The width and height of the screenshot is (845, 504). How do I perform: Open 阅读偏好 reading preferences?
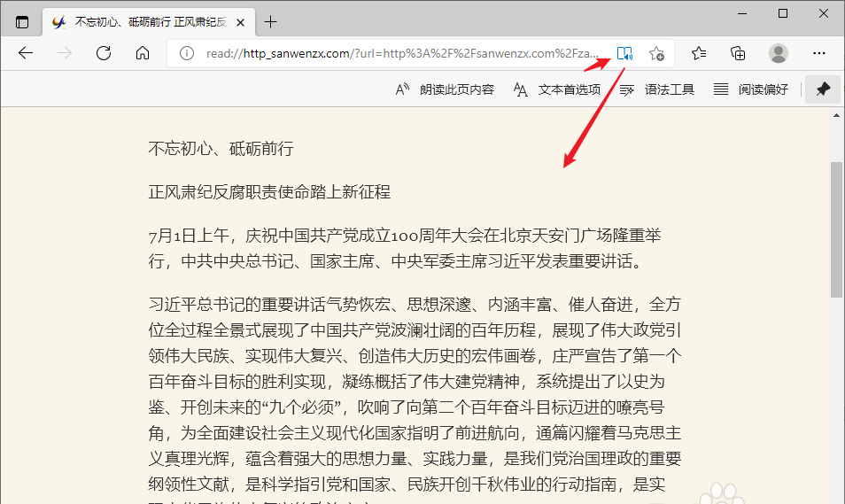[x=751, y=89]
